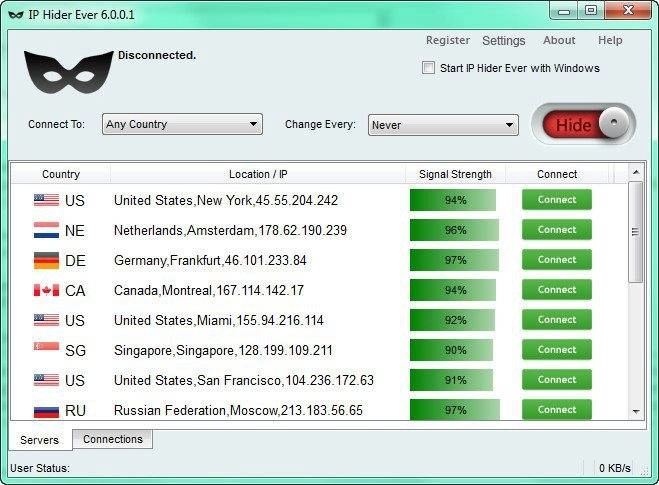The width and height of the screenshot is (659, 485).
Task: Click the 92% signal bar for Miami
Action: (453, 320)
